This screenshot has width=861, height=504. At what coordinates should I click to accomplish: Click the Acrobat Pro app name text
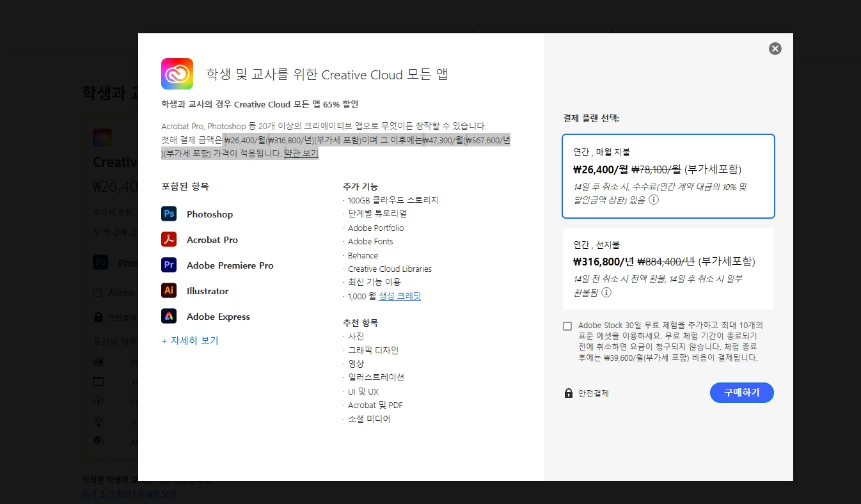coord(212,240)
